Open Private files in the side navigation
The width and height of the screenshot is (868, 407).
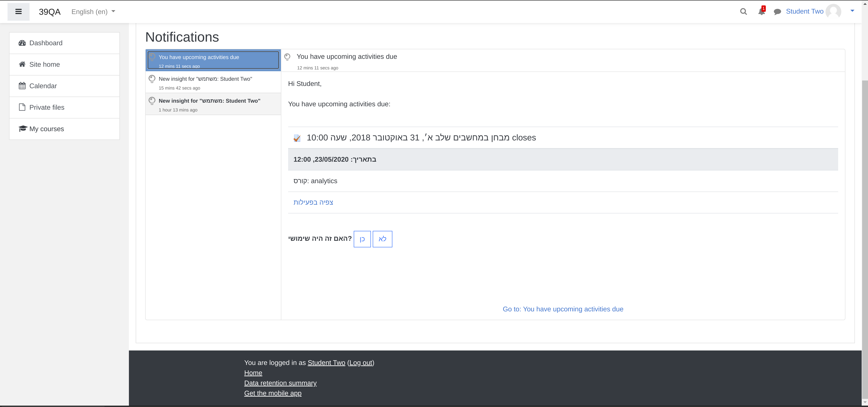pyautogui.click(x=64, y=107)
